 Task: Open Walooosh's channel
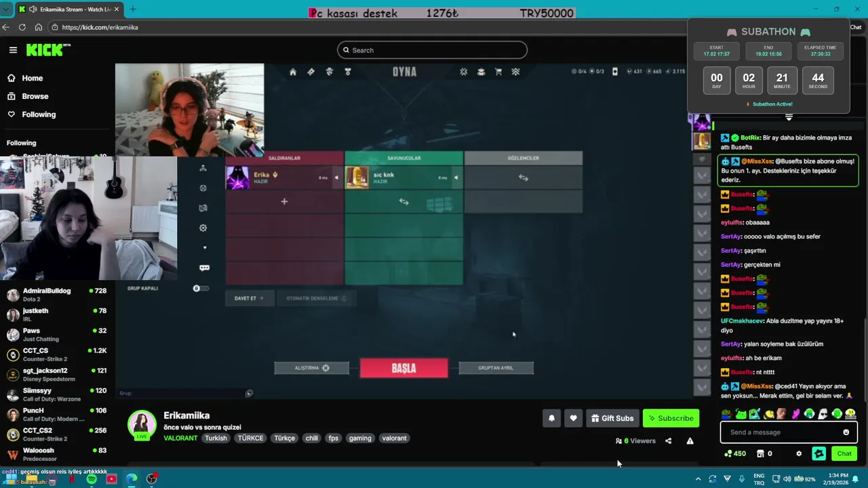click(x=57, y=454)
